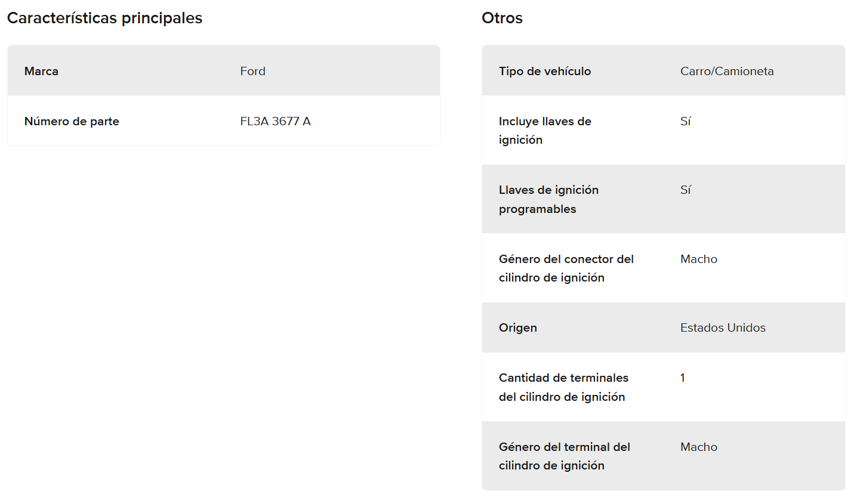Click "Macho" in the Género del conector row

[698, 259]
